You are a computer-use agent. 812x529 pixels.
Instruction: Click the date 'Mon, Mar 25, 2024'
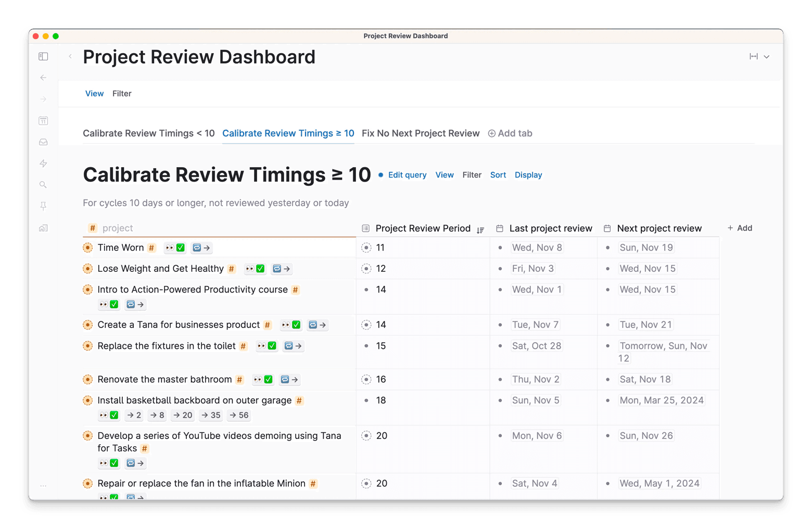pyautogui.click(x=662, y=400)
